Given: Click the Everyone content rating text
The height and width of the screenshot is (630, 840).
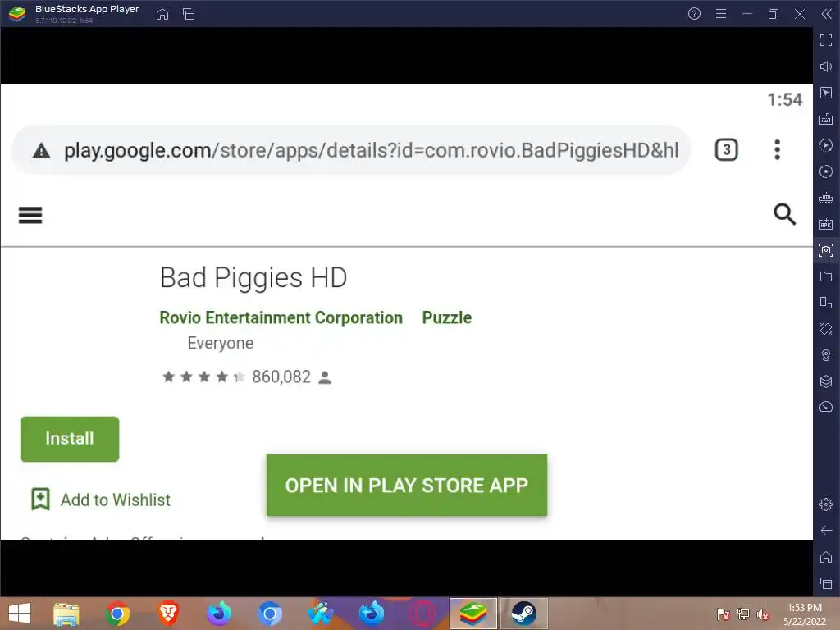Looking at the screenshot, I should point(220,343).
